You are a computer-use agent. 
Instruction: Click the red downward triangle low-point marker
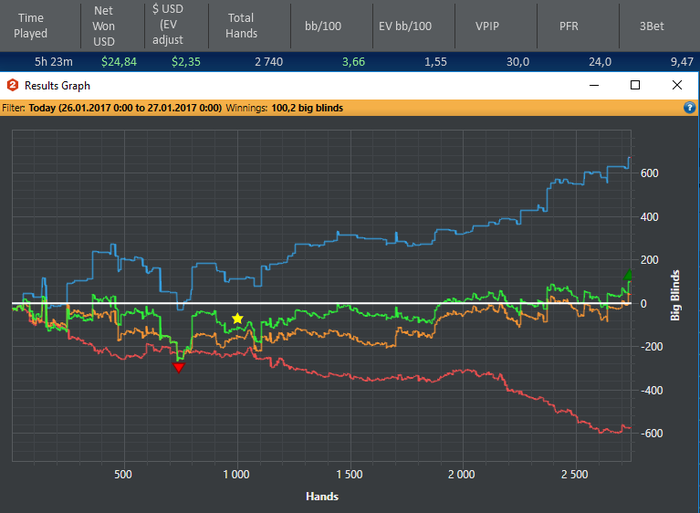[x=179, y=367]
